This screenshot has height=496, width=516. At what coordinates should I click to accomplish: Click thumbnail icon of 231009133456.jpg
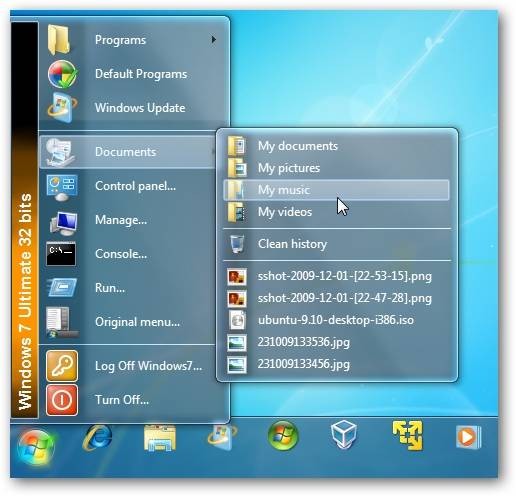[x=237, y=364]
